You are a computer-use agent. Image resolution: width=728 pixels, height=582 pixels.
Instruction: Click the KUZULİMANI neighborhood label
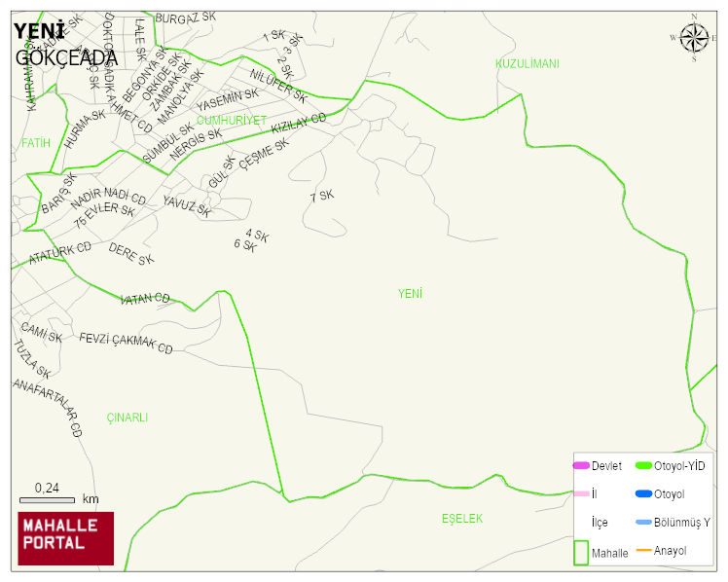pyautogui.click(x=527, y=64)
